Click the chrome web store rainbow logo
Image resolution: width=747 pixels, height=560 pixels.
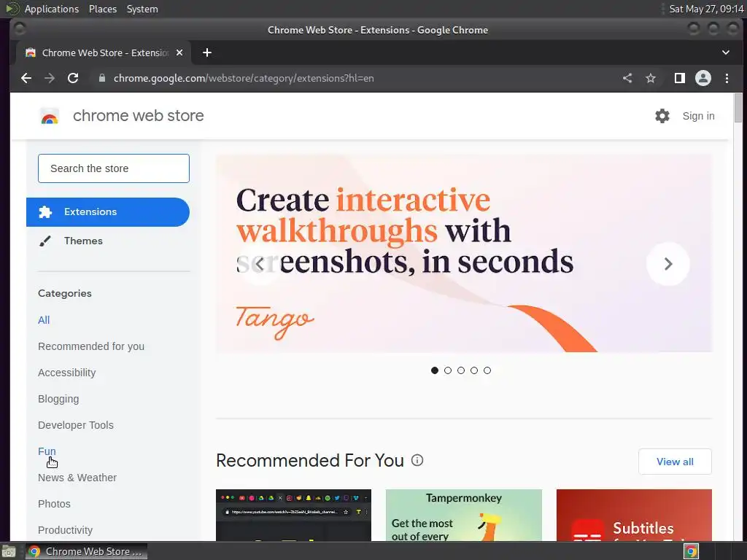click(x=50, y=116)
